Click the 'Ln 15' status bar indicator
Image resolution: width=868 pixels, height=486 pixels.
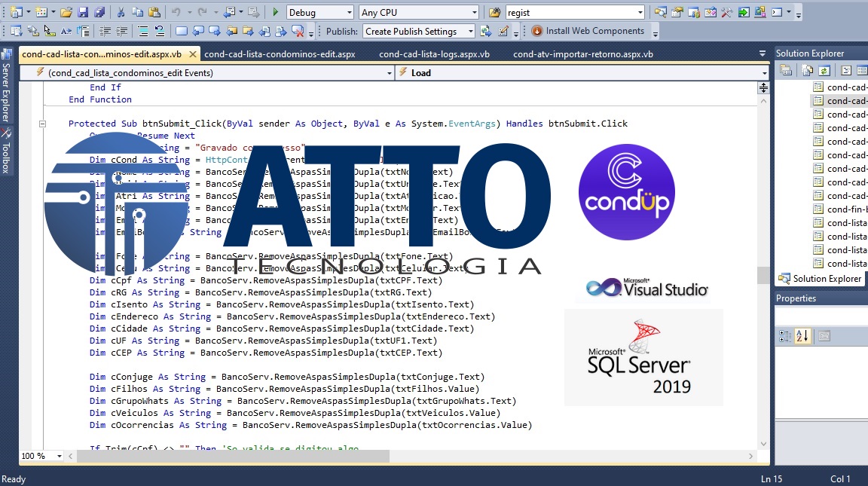[x=771, y=478]
